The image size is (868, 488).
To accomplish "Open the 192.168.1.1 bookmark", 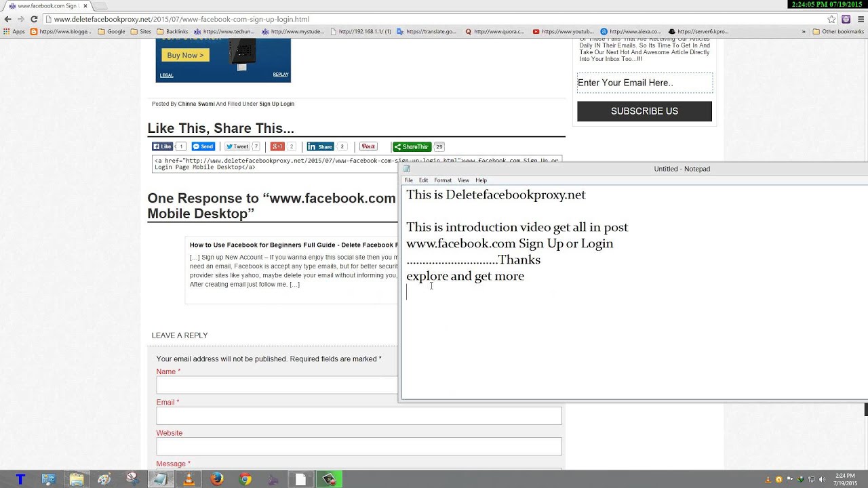I will pyautogui.click(x=360, y=31).
